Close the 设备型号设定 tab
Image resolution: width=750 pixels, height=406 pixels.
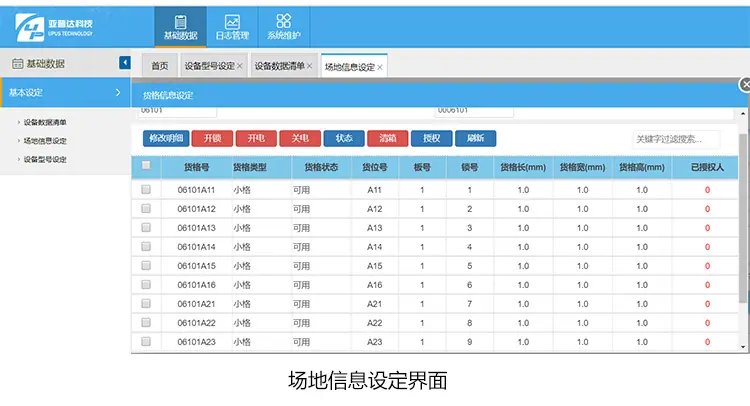[x=240, y=66]
